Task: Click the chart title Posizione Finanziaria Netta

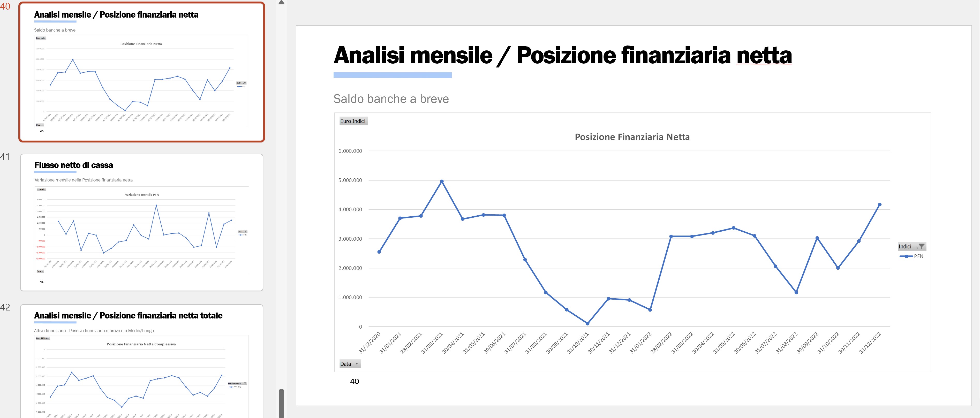Action: (x=632, y=137)
